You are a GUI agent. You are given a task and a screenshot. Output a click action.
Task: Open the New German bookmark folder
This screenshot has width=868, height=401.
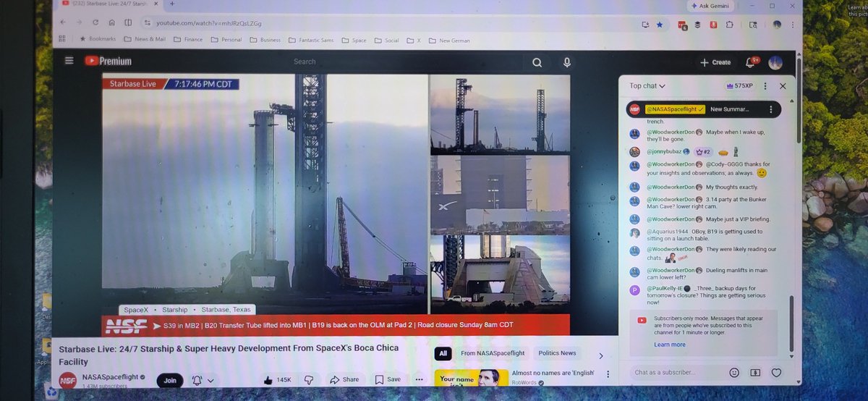449,41
